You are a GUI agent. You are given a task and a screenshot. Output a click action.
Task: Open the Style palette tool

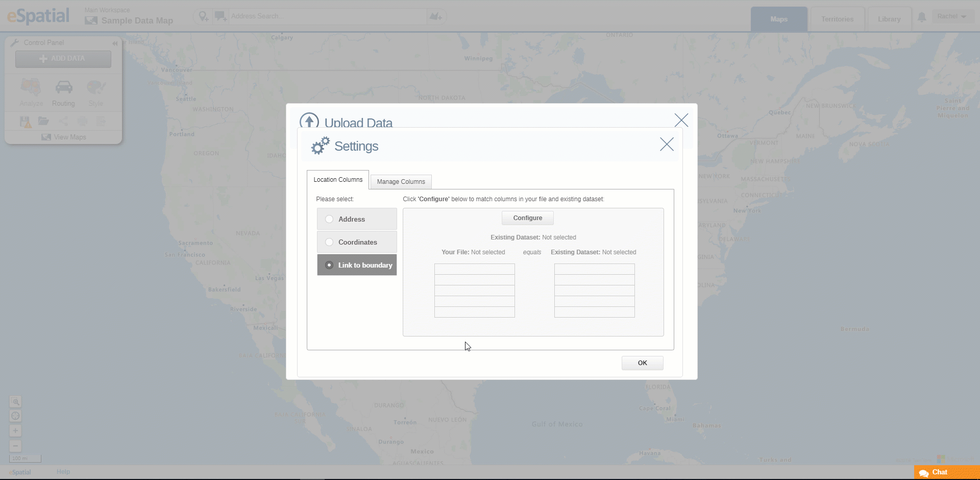(x=96, y=93)
